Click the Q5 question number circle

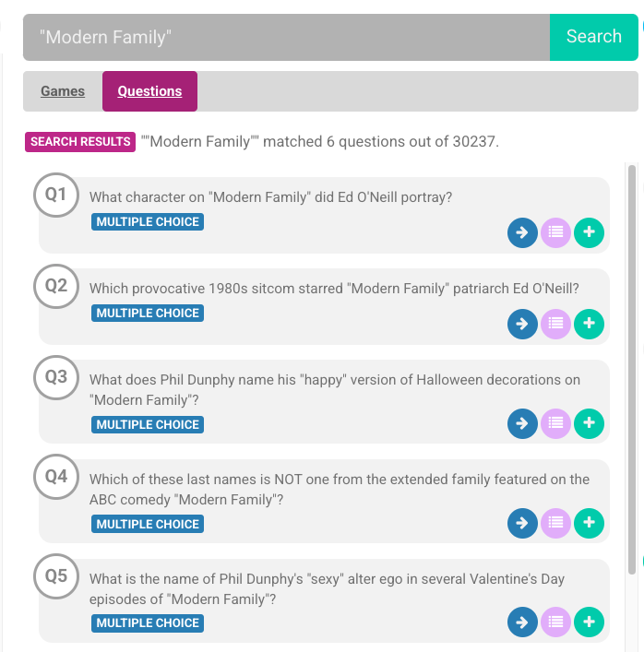click(56, 576)
